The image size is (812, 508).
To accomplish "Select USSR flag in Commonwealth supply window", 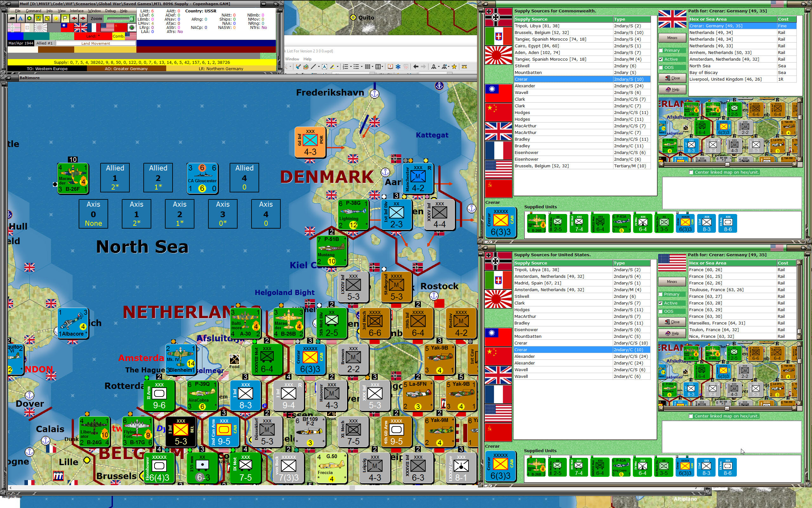I will (x=499, y=188).
